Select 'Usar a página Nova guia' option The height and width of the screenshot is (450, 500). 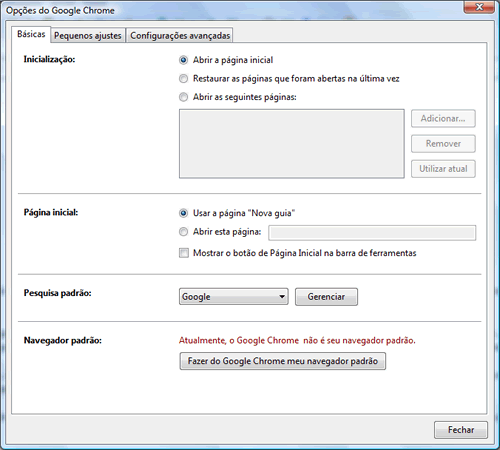(x=183, y=213)
